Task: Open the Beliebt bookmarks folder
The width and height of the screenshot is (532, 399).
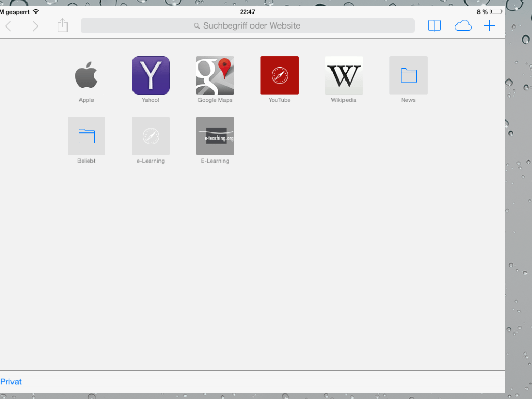Action: pyautogui.click(x=86, y=136)
